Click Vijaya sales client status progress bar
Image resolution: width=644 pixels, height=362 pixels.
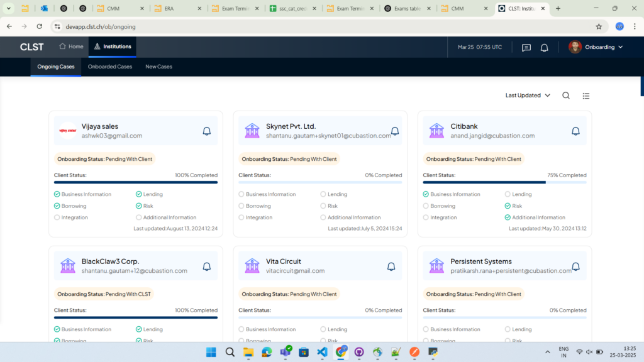click(x=136, y=182)
